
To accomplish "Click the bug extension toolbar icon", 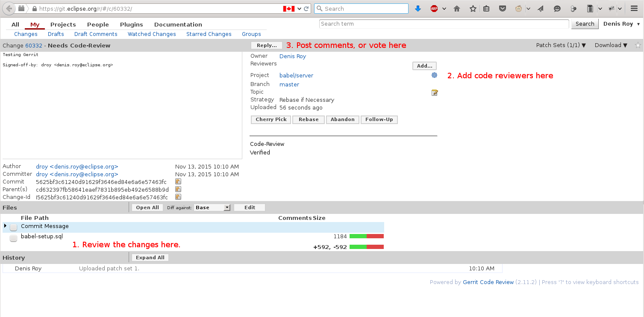I will tap(612, 9).
